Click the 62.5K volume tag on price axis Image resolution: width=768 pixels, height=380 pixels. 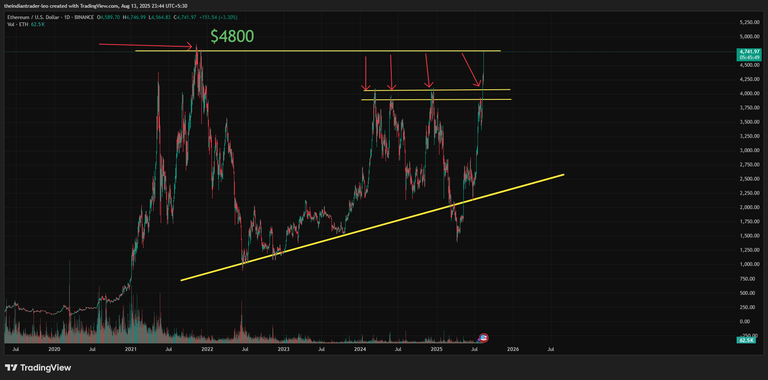click(745, 339)
